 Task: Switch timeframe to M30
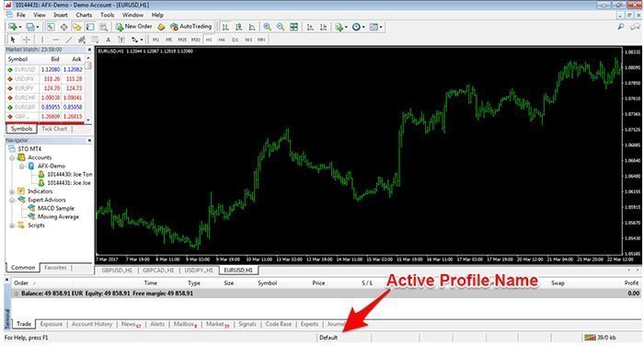(x=195, y=40)
